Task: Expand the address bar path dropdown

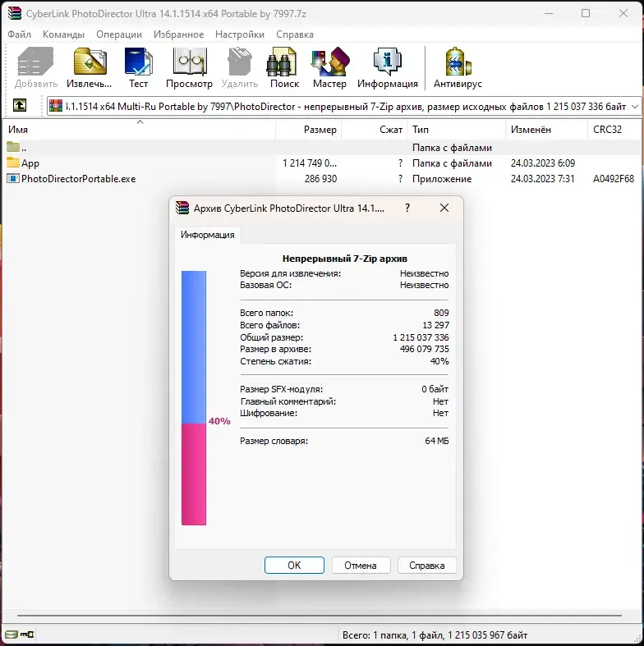Action: [x=635, y=106]
